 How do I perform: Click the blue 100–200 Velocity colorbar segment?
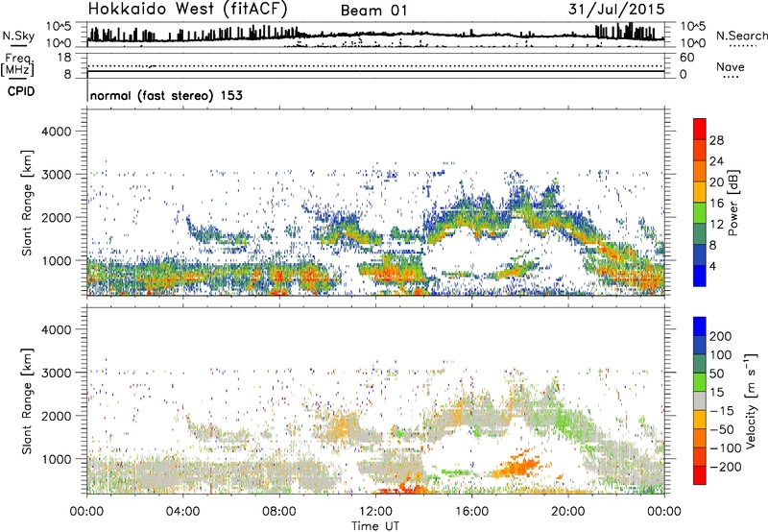coord(700,346)
